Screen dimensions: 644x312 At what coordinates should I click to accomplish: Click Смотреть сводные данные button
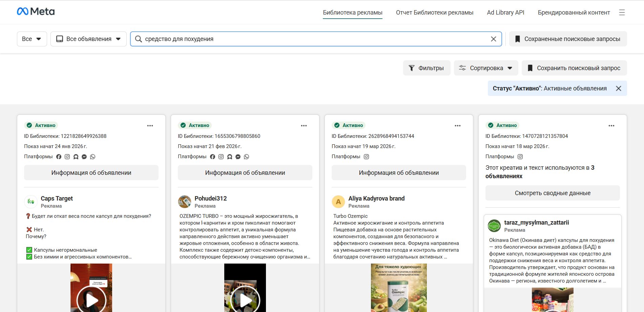pyautogui.click(x=553, y=193)
